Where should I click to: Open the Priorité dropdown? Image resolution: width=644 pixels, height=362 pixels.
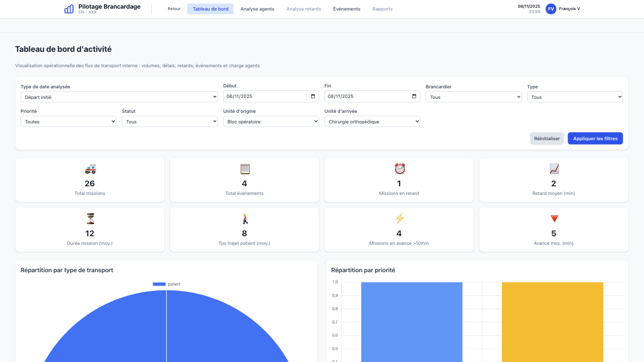[x=68, y=122]
